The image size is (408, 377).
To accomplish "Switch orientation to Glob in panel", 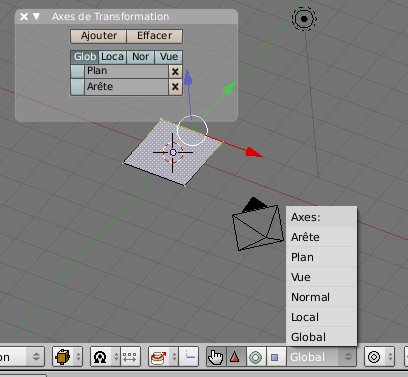I will coord(85,57).
